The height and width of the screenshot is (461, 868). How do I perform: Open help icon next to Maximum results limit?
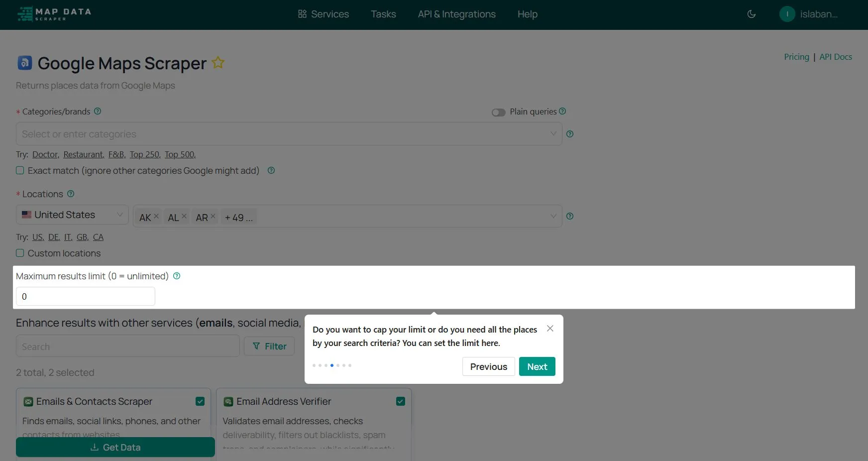click(177, 276)
